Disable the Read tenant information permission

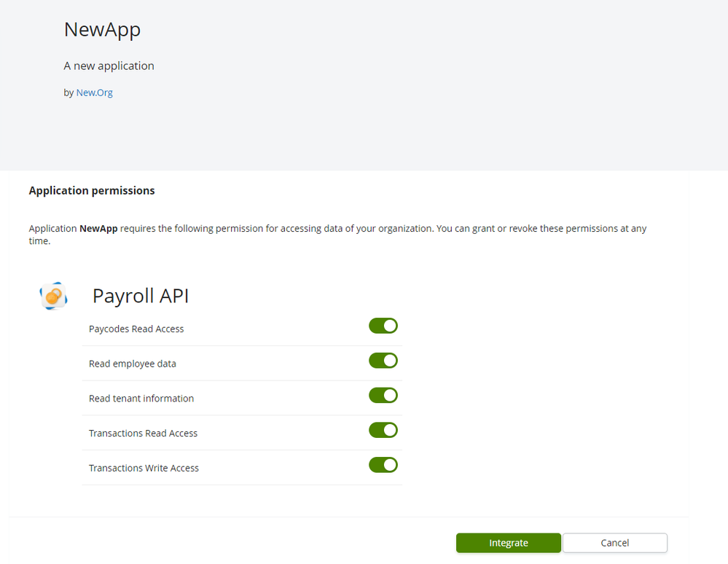383,395
